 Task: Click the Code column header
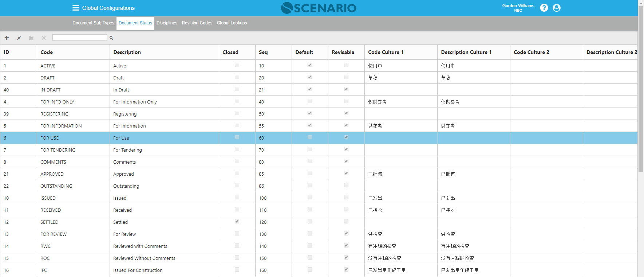47,52
